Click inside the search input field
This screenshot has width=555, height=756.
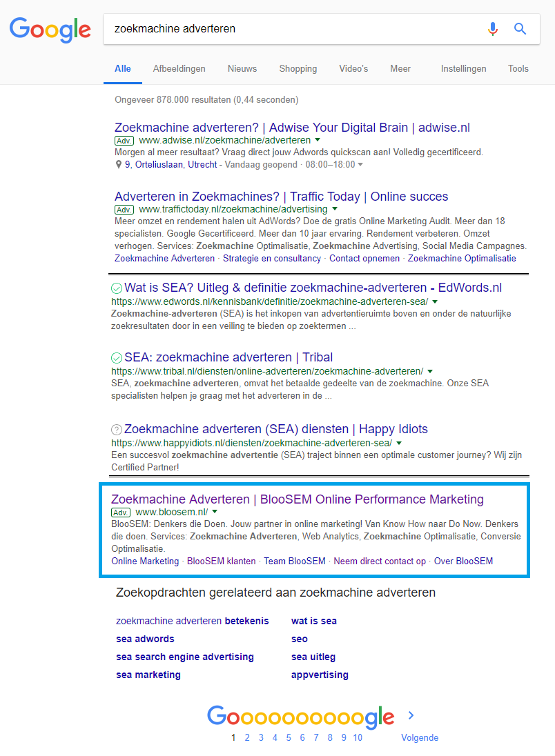tap(290, 29)
